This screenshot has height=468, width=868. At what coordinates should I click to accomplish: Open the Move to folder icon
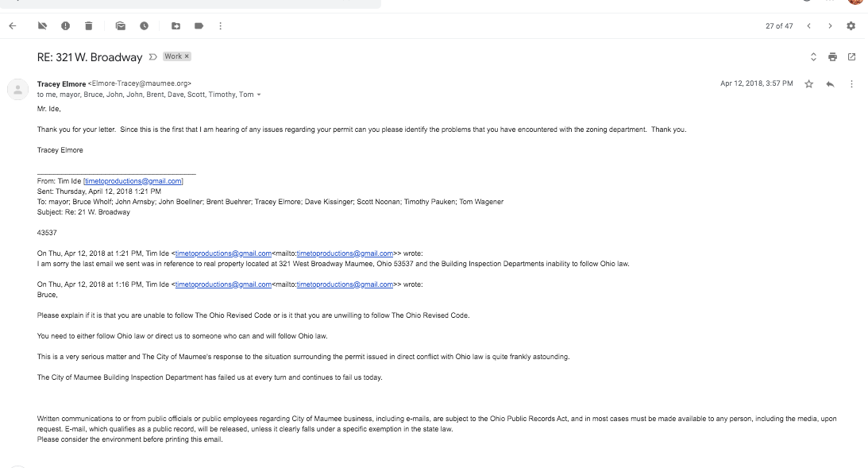(176, 26)
